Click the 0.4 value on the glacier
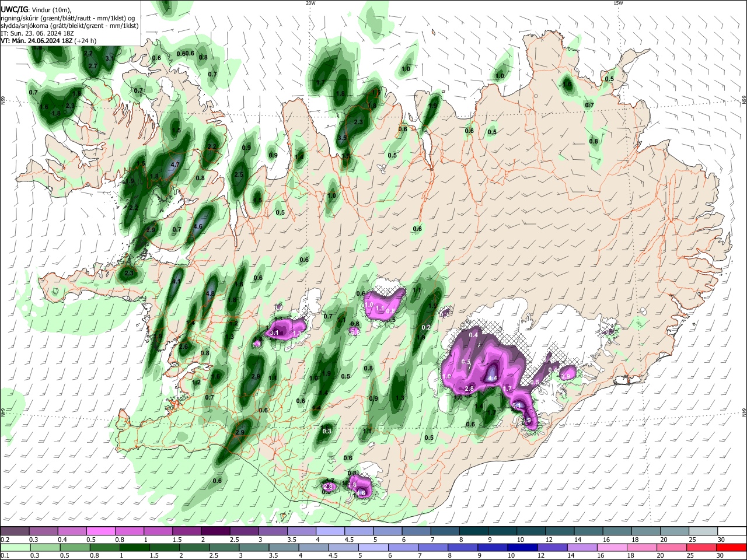 point(474,335)
